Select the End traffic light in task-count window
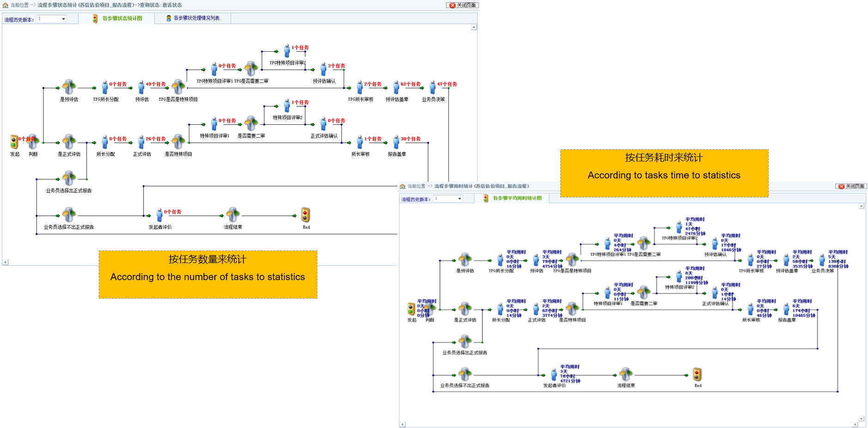The width and height of the screenshot is (868, 428). click(x=305, y=214)
